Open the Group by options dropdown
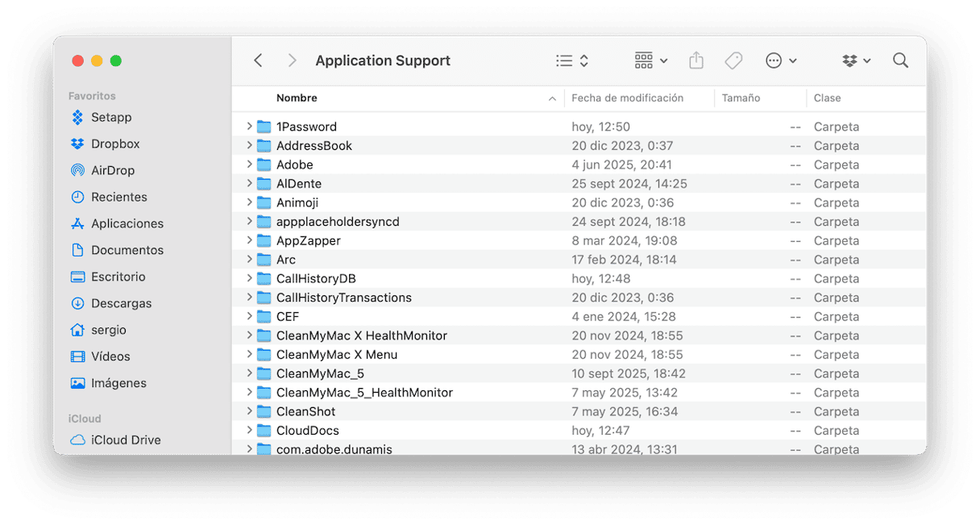980x525 pixels. [651, 60]
